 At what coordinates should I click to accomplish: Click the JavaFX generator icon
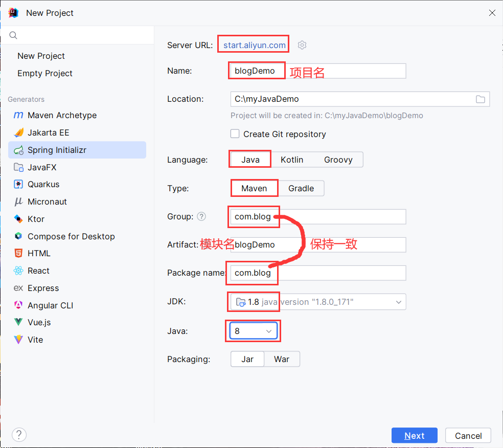pyautogui.click(x=18, y=167)
